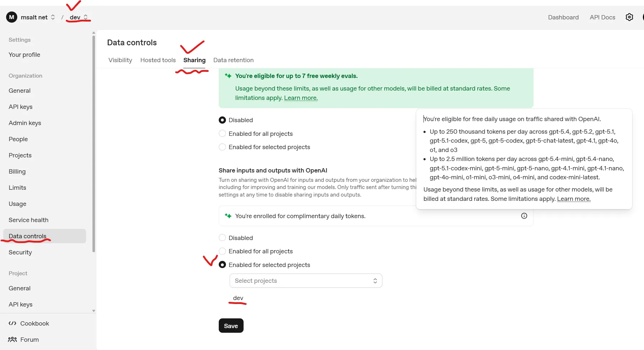Open the API Docs link
Image resolution: width=644 pixels, height=350 pixels.
point(602,17)
